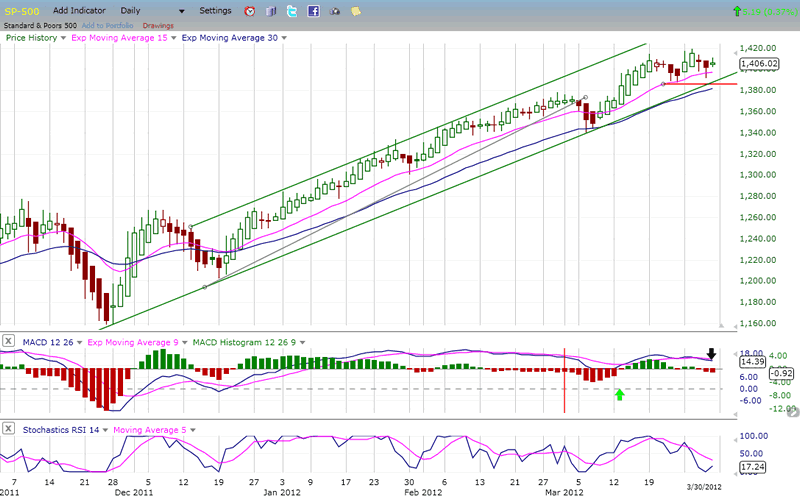This screenshot has height=497, width=800.
Task: Open the Daily timeframe dropdown
Action: click(x=153, y=11)
